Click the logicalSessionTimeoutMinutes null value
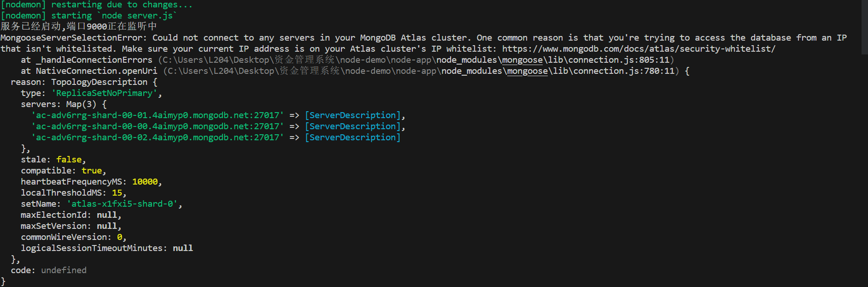 click(x=183, y=248)
